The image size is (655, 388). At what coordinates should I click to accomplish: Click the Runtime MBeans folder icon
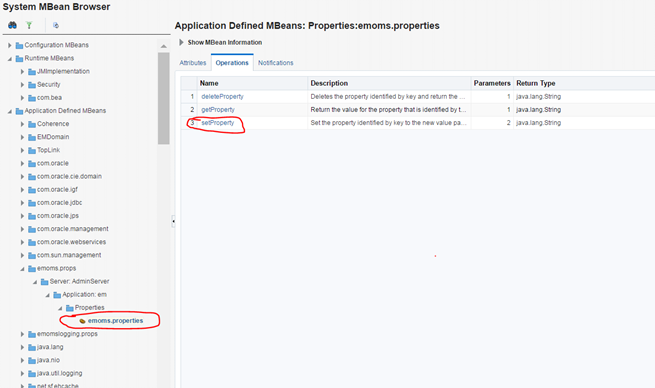tap(19, 58)
